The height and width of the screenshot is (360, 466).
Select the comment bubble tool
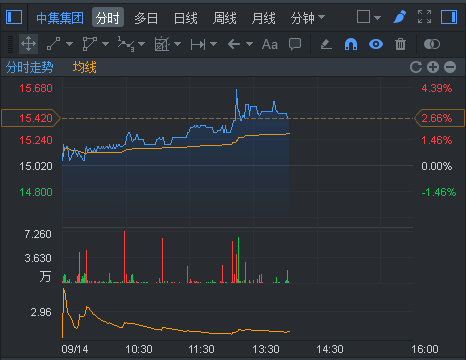tap(295, 44)
